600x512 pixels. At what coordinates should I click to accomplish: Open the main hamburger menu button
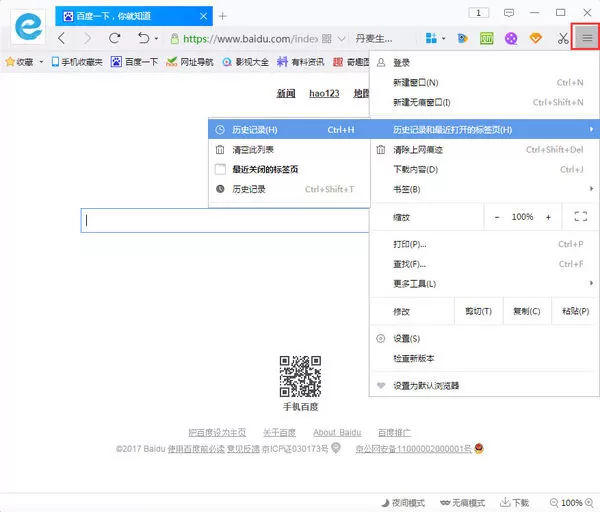(587, 38)
